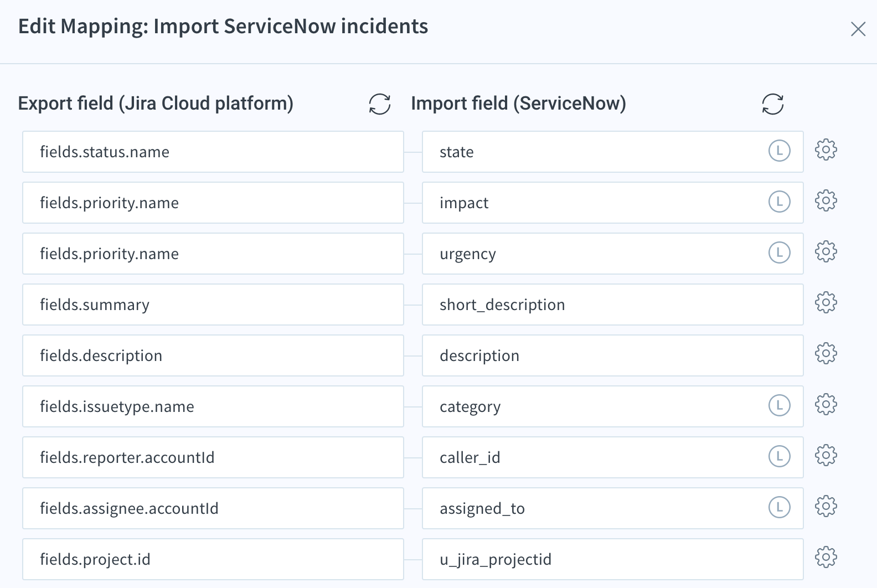Click the impact import field
Viewport: 877px width, 588px height.
click(613, 203)
